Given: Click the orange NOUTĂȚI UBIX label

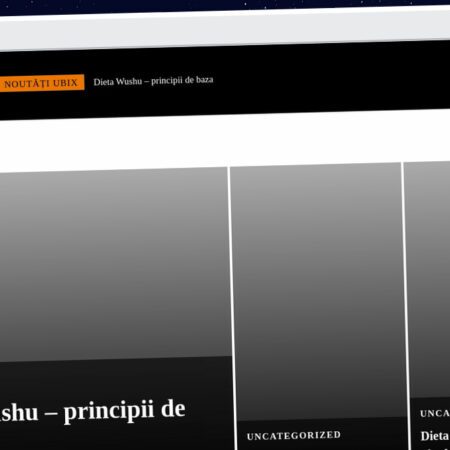Looking at the screenshot, I should (x=41, y=83).
